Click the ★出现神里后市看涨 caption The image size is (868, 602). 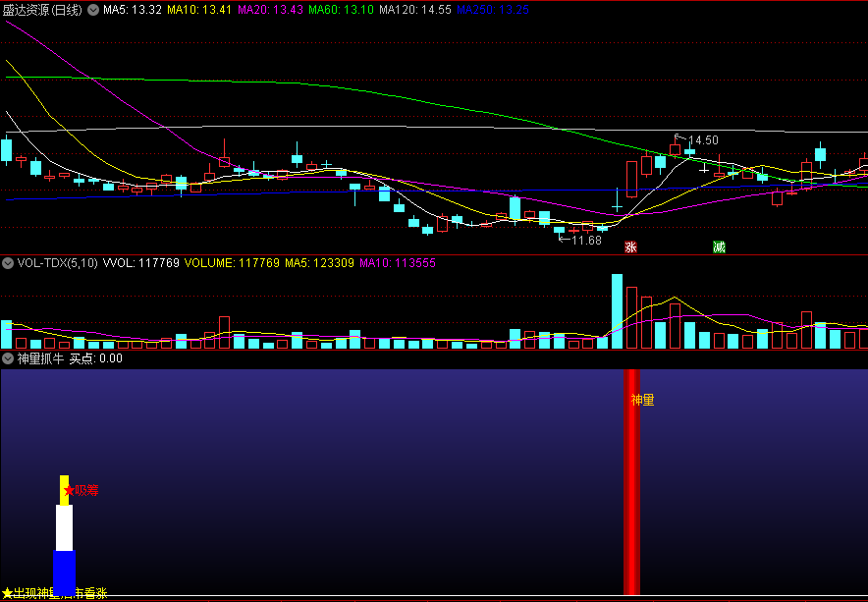[x=55, y=593]
